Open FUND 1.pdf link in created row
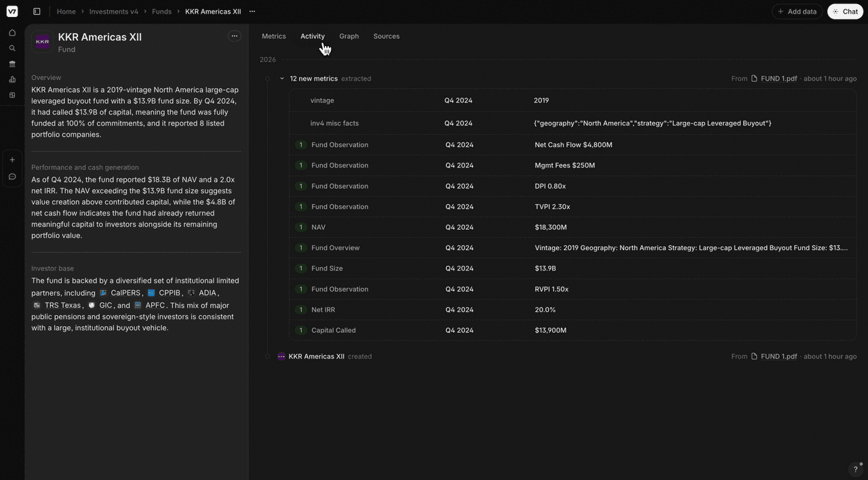868x480 pixels. tap(779, 357)
